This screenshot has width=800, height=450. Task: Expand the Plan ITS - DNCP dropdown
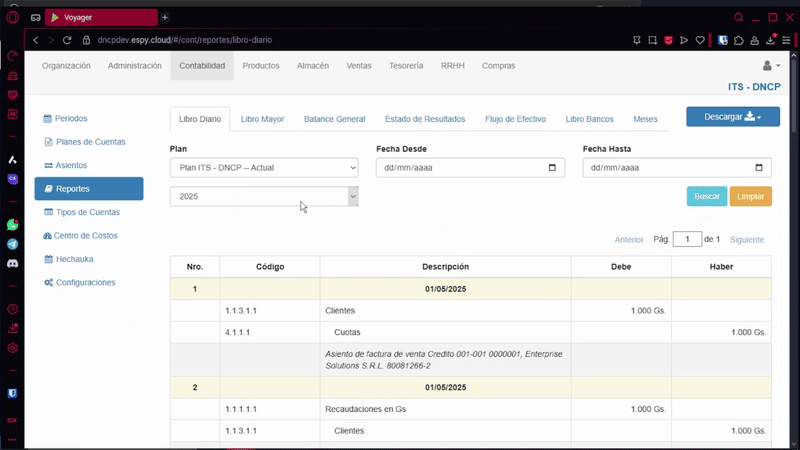tap(264, 168)
